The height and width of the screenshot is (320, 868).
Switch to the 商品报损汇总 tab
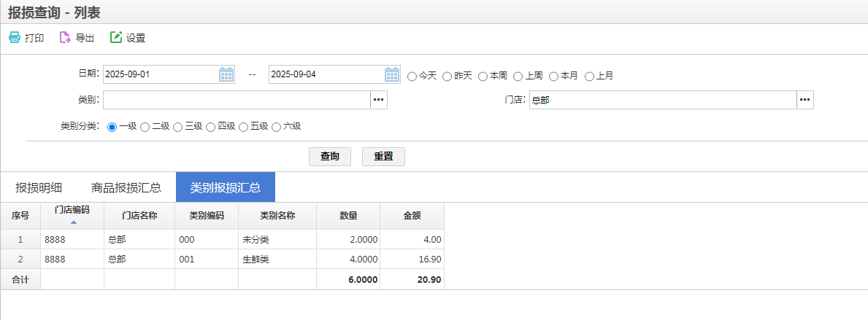click(126, 187)
